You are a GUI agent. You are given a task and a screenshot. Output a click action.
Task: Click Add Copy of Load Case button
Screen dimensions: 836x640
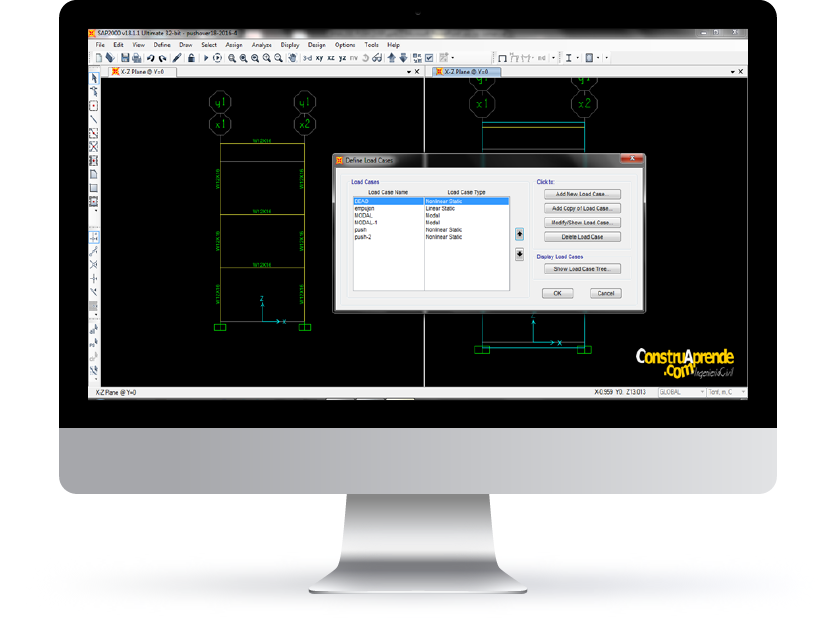click(x=582, y=209)
